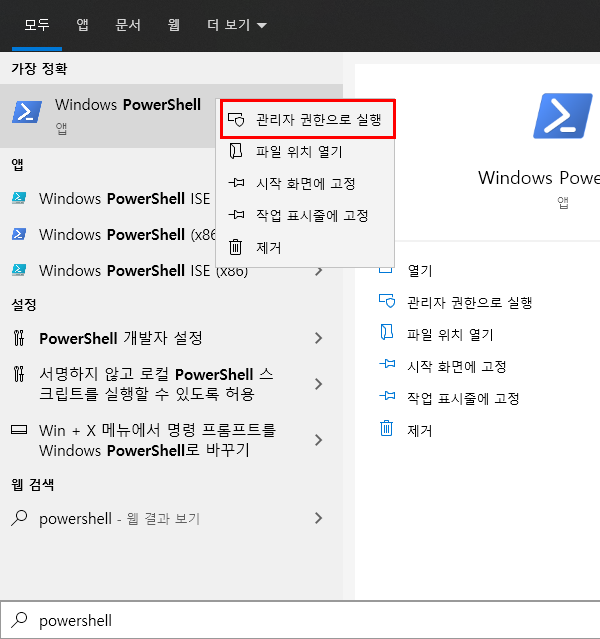Click the trash icon in context menu 제거

(x=236, y=247)
